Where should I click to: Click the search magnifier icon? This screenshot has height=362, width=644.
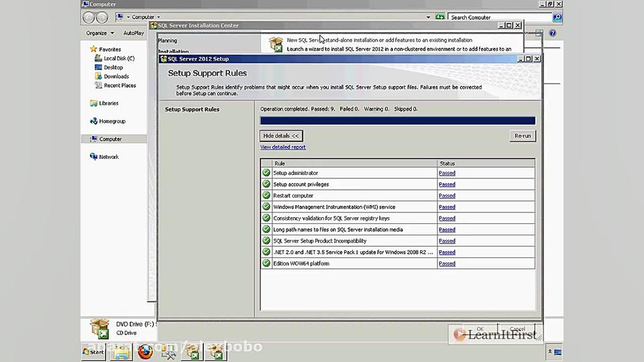pyautogui.click(x=557, y=17)
